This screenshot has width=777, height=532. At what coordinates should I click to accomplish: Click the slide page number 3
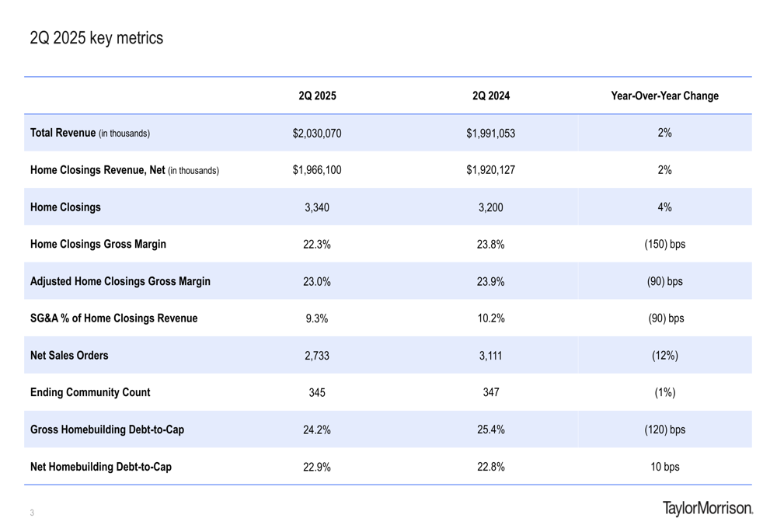click(32, 513)
